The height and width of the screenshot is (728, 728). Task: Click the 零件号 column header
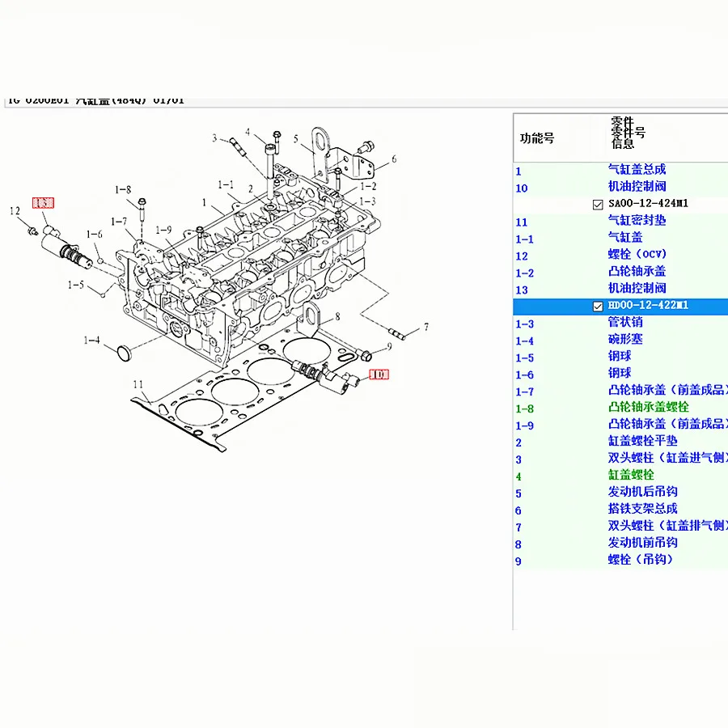[x=629, y=133]
